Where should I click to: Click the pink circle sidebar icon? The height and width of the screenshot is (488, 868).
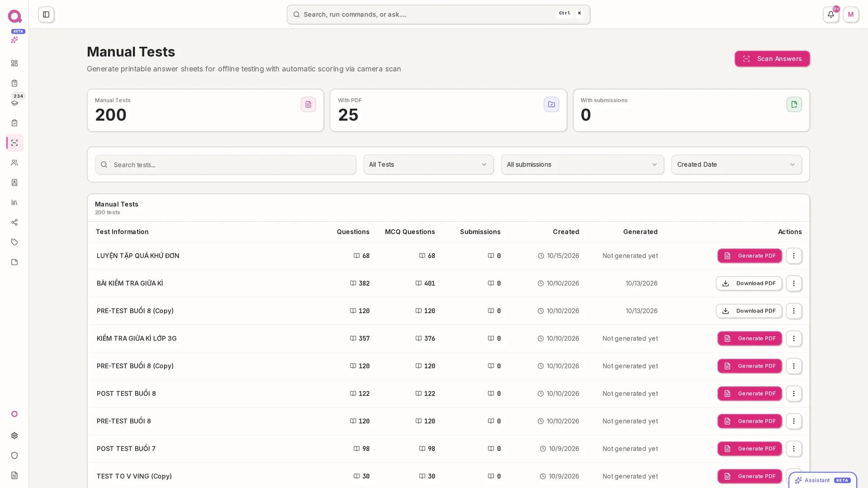tap(14, 414)
